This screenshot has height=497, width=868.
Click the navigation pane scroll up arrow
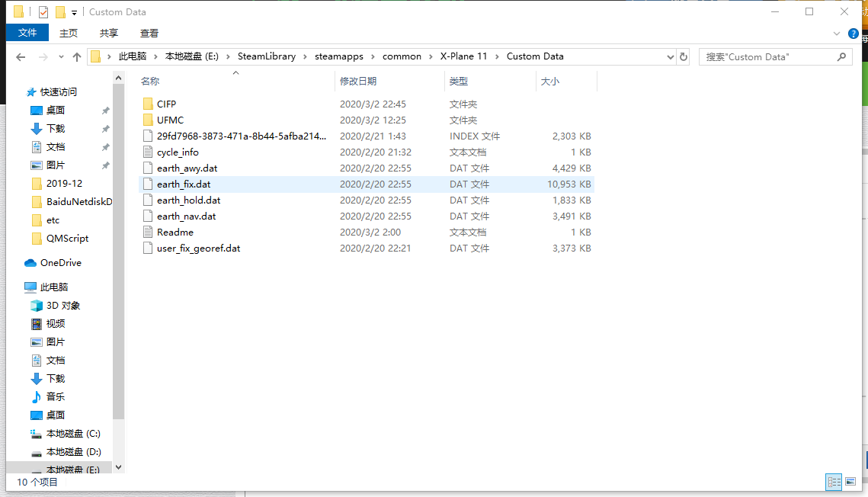pyautogui.click(x=118, y=78)
